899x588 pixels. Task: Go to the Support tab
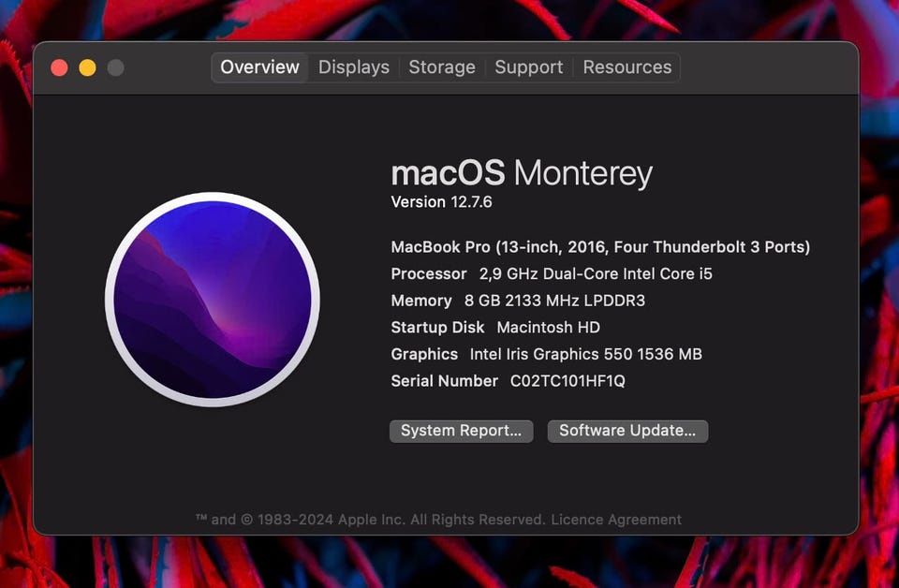[528, 67]
